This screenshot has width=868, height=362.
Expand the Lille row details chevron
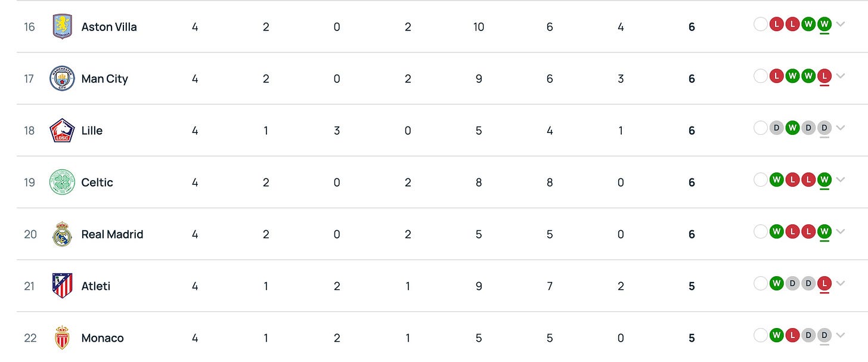click(x=841, y=128)
